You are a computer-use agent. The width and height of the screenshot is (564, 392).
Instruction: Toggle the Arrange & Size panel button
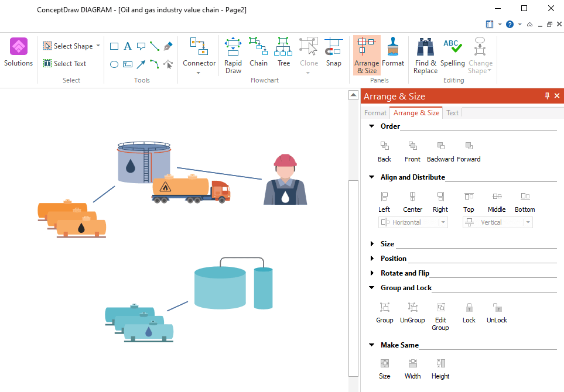[367, 54]
